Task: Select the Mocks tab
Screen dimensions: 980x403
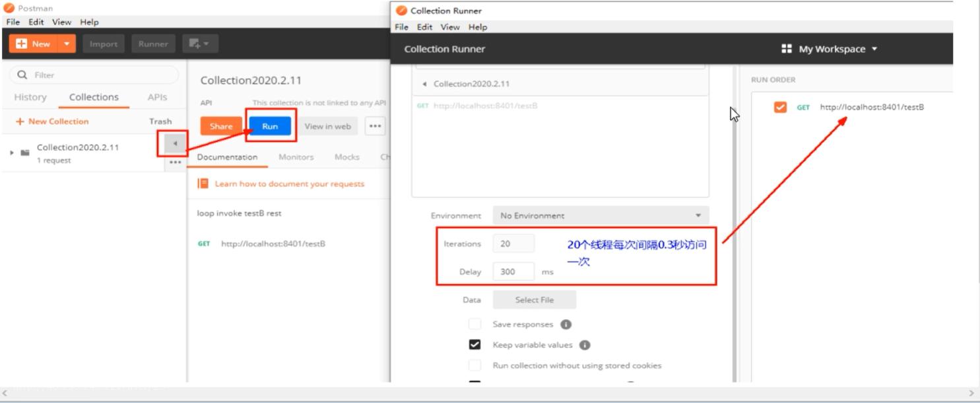Action: (346, 157)
